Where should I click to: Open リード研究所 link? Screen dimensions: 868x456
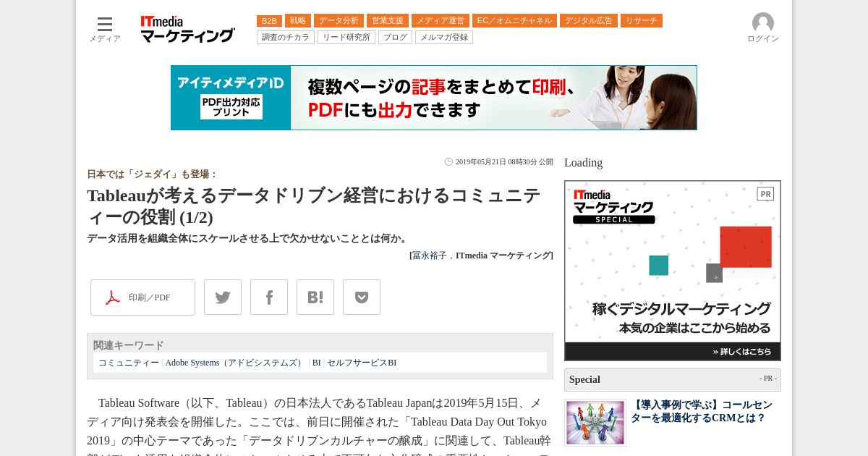coord(346,37)
